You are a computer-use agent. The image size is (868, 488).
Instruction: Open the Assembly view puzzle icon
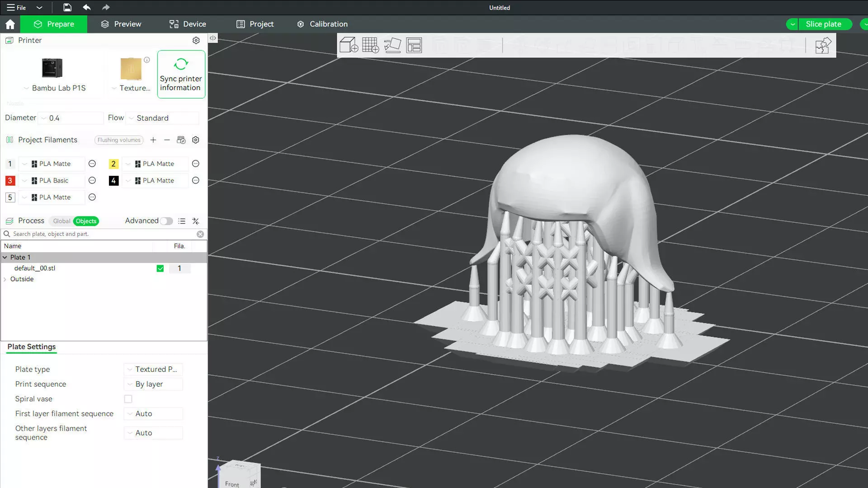(x=822, y=46)
